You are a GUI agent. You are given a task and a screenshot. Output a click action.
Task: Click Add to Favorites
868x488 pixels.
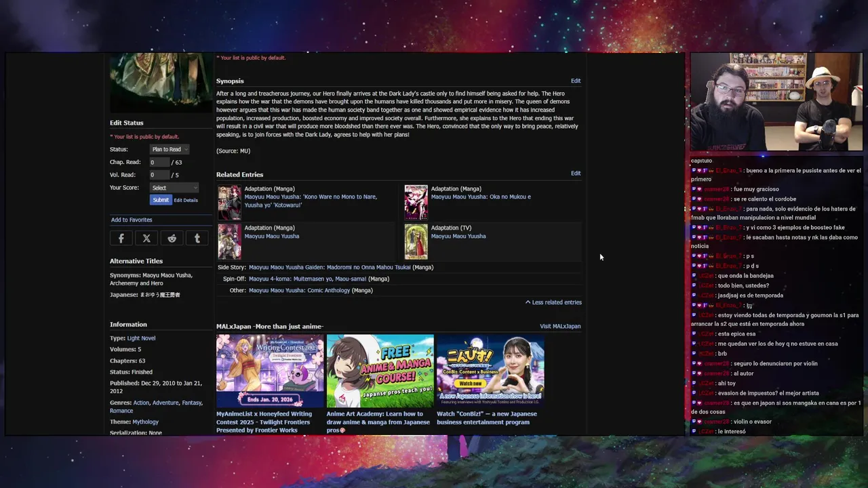click(132, 220)
